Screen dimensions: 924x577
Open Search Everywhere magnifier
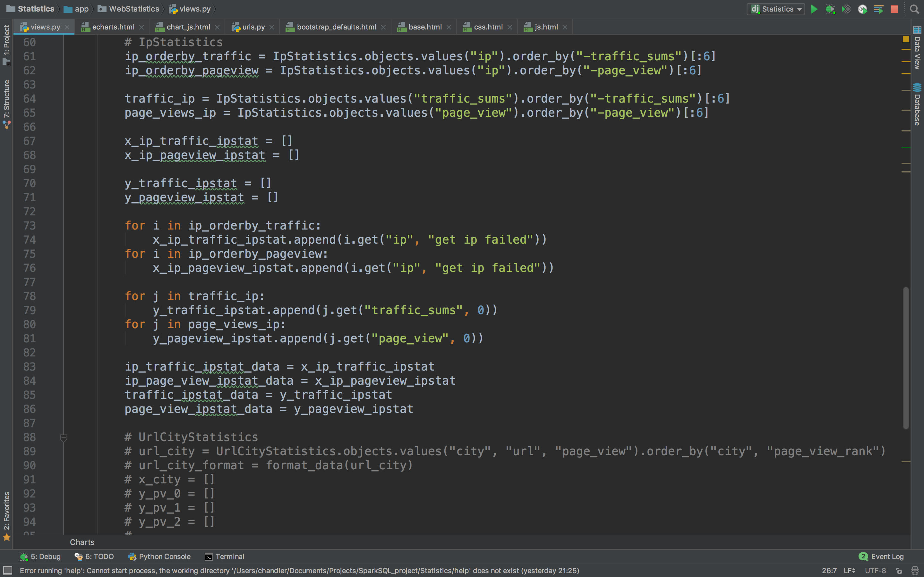[x=914, y=9]
